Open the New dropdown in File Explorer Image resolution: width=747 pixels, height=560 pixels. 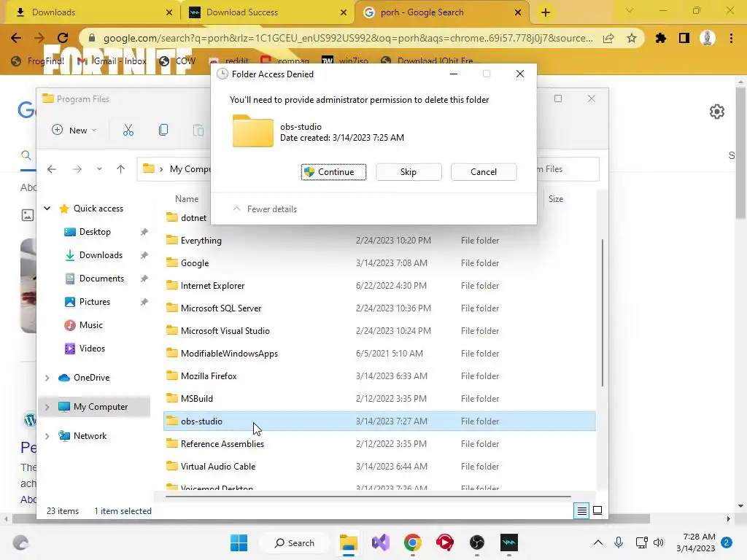click(74, 130)
